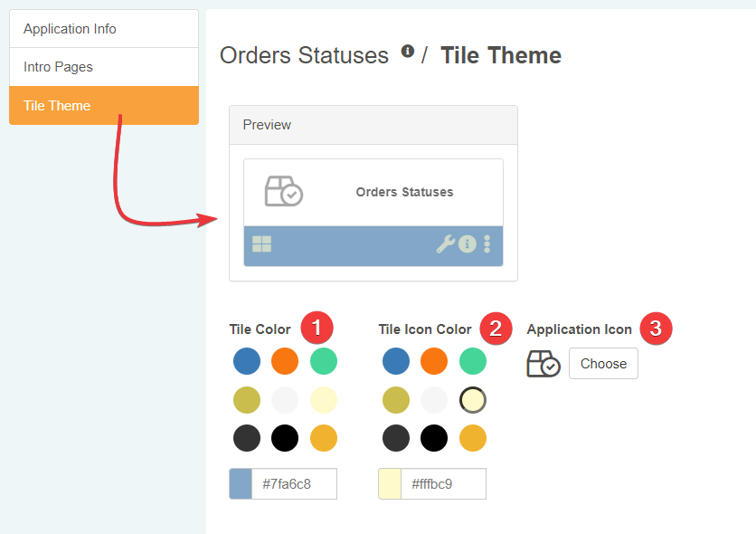
Task: Click the grid icon in preview tile footer
Action: point(261,243)
